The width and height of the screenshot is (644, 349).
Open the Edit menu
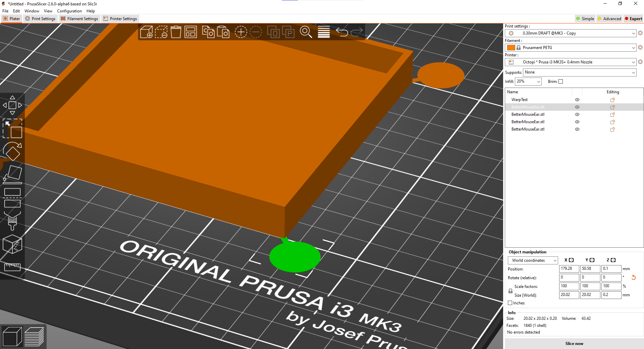(x=16, y=11)
